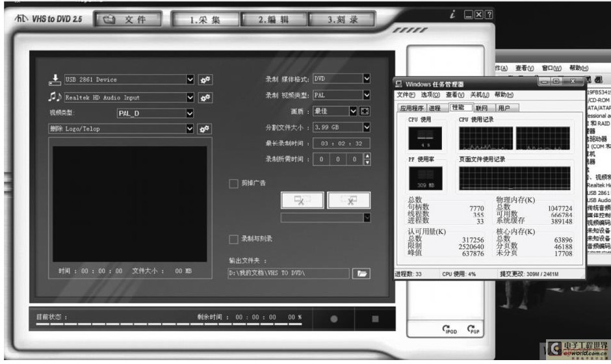Expand the 录制视频类型 PAL dropdown

[367, 95]
